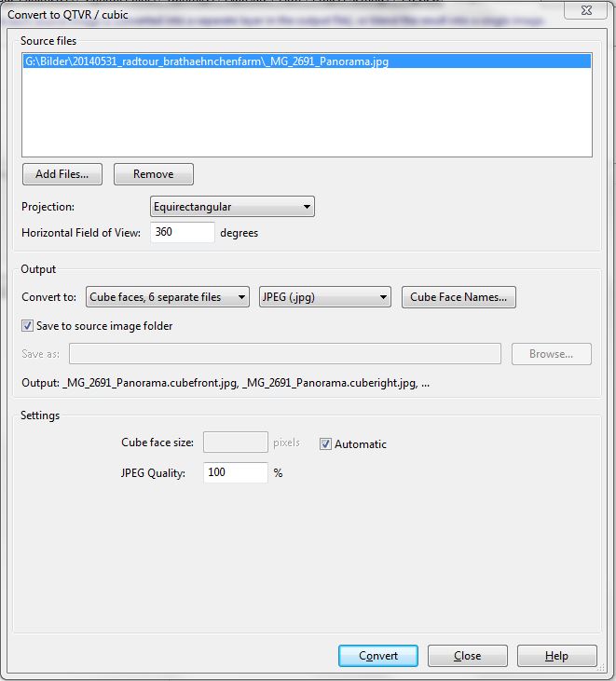Focus the JPEG Quality percent field
Screen dimensions: 616x681
pyautogui.click(x=235, y=472)
